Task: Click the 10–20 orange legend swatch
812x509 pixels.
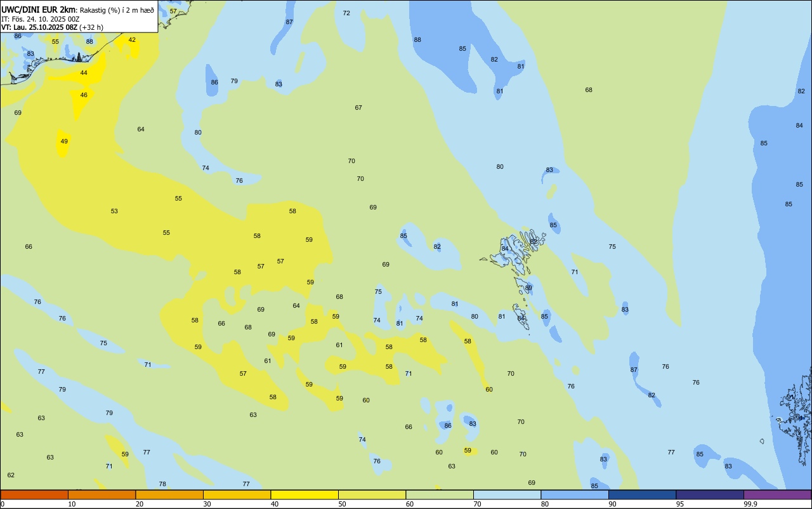Action: (x=101, y=494)
